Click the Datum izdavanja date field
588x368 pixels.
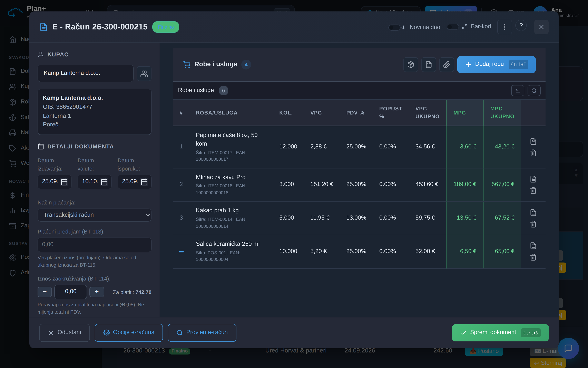(55, 182)
